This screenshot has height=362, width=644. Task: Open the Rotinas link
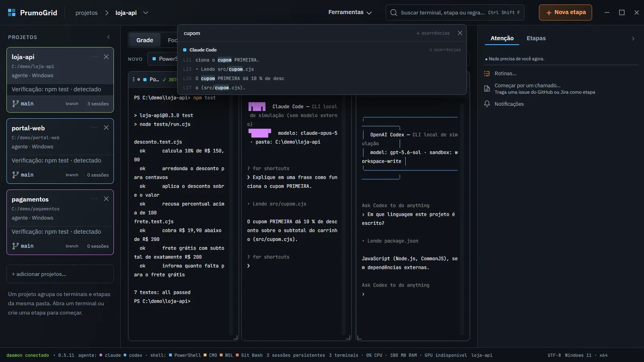506,74
